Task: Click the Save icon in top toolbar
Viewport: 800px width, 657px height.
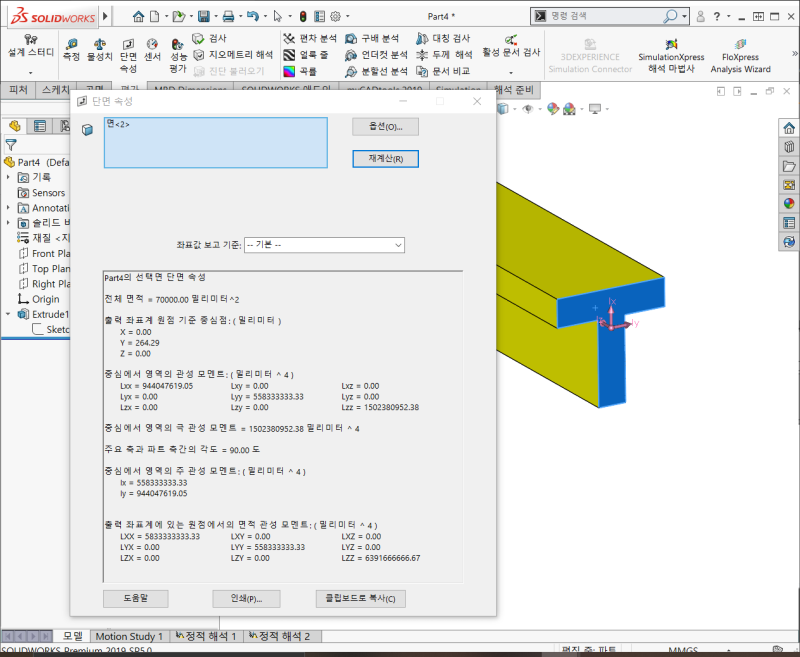Action: click(x=204, y=16)
